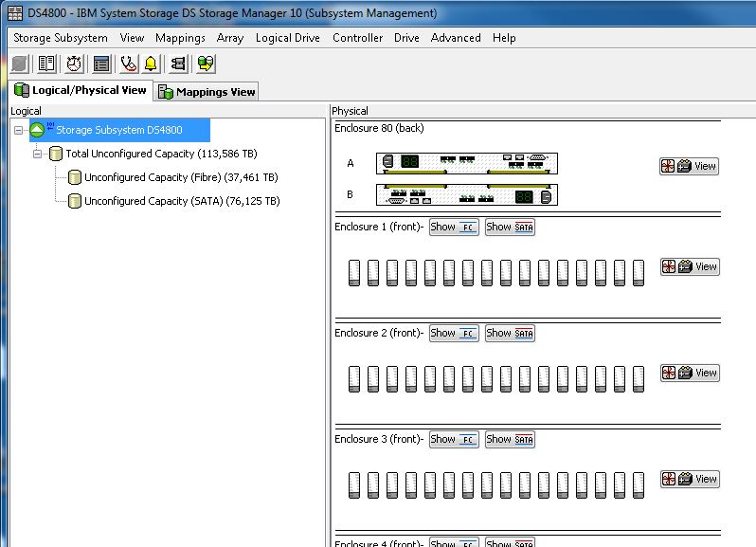Open the storage subsystem profile list icon
The image size is (756, 547).
click(x=101, y=64)
